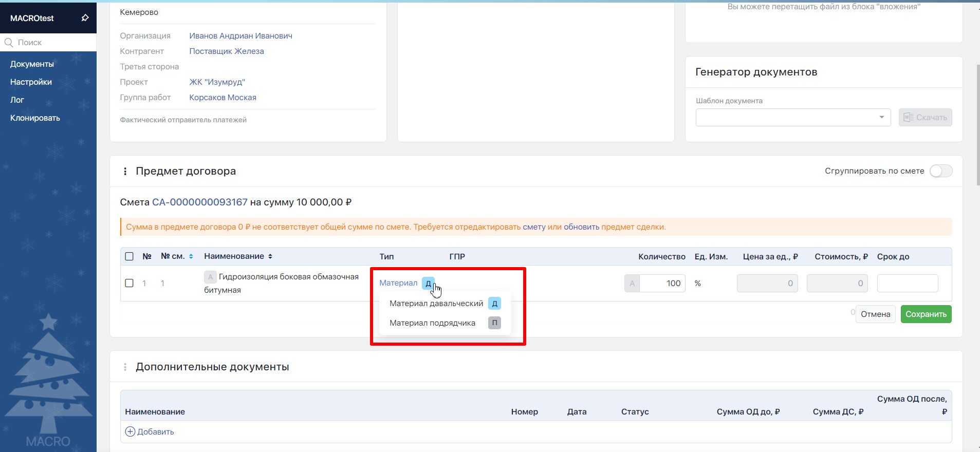Click the vertical page scrollbar
The image size is (980, 452).
point(978,123)
